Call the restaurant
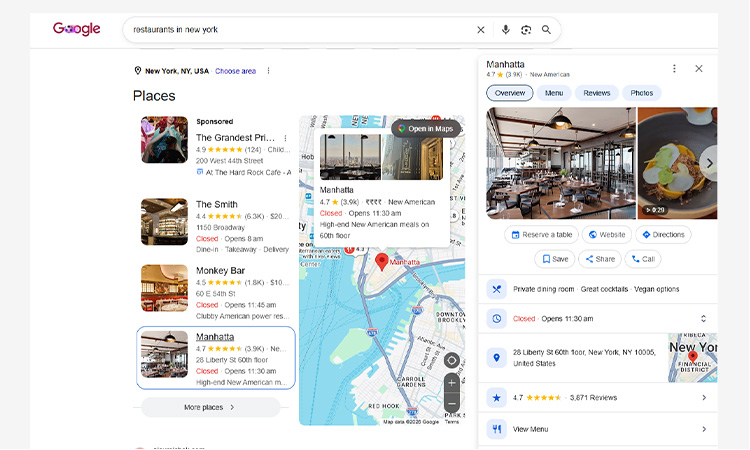This screenshot has width=750, height=450. (x=643, y=259)
